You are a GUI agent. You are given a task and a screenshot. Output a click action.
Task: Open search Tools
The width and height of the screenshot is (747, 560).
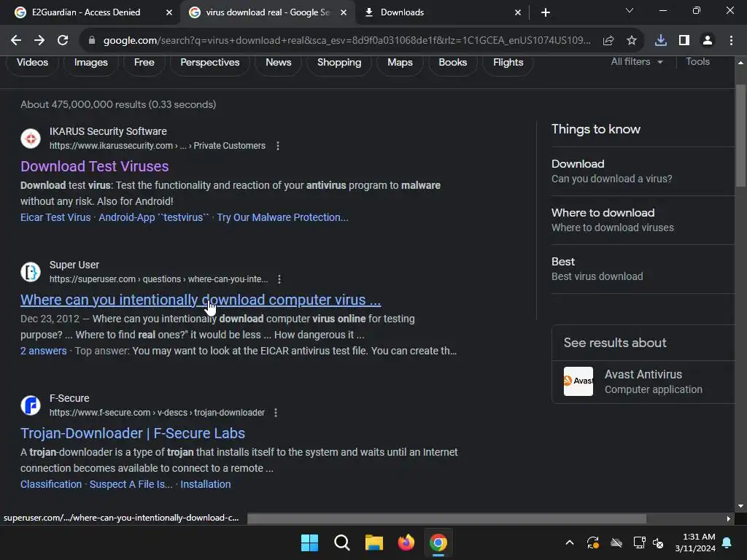697,61
